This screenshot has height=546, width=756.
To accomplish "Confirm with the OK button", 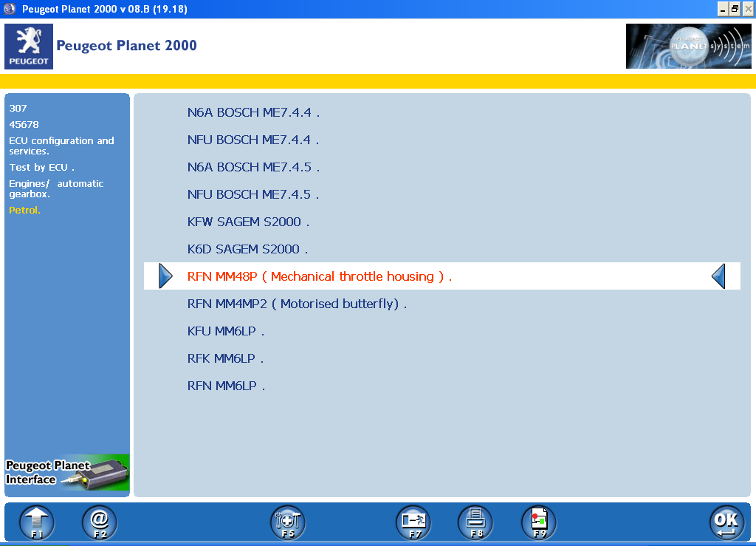I will coord(726,522).
